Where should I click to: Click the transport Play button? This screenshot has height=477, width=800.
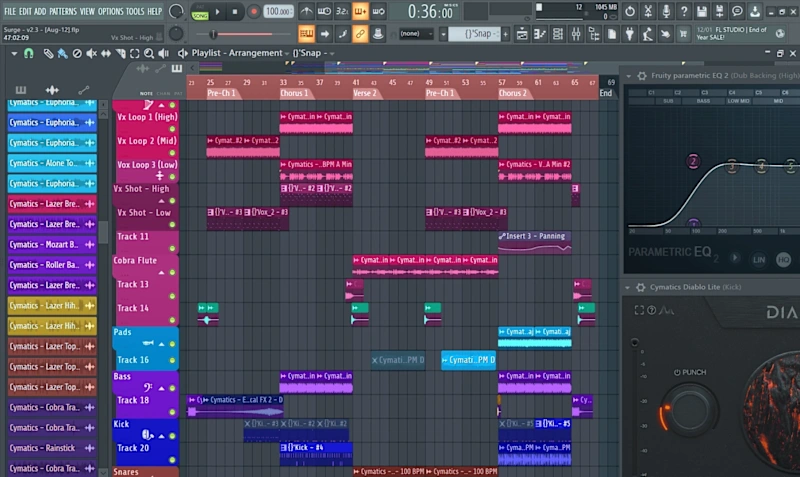[x=218, y=12]
